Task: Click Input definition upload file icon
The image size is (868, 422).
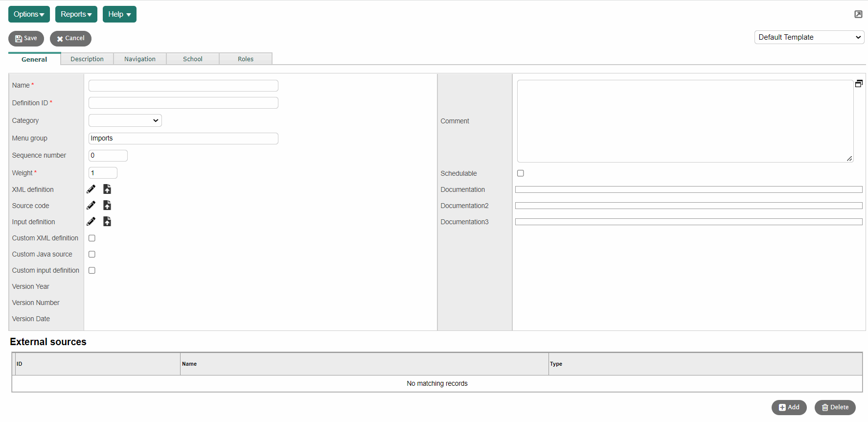Action: [x=107, y=222]
